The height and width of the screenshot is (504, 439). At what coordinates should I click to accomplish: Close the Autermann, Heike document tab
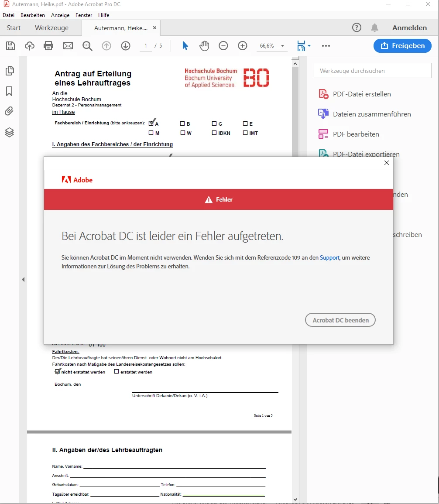click(x=154, y=28)
